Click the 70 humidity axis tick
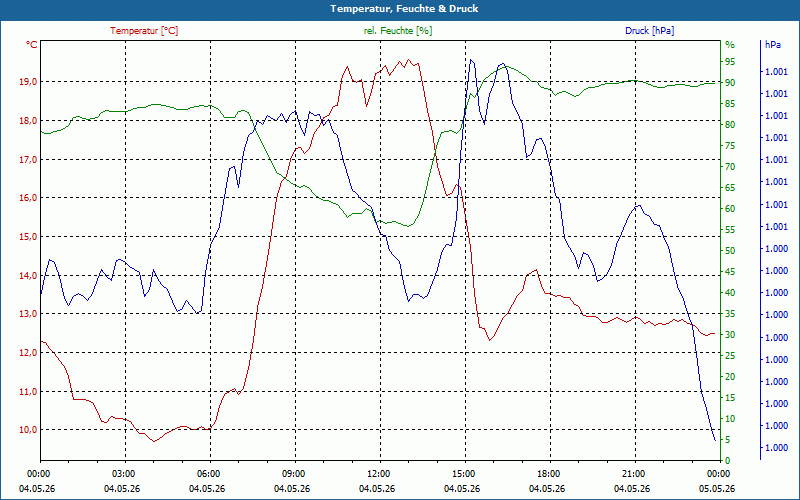800x500 pixels. (x=730, y=167)
